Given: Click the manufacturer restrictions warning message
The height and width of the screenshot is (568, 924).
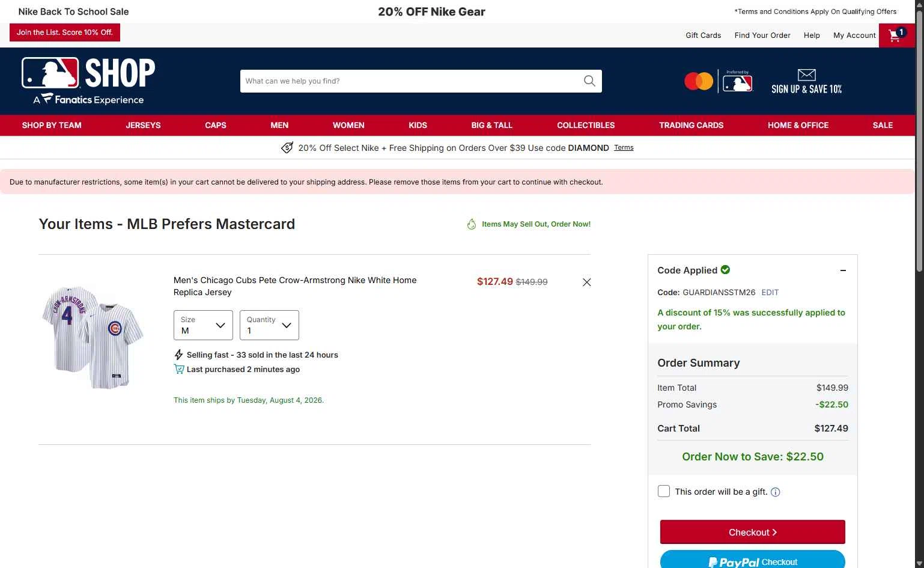Looking at the screenshot, I should click(306, 182).
